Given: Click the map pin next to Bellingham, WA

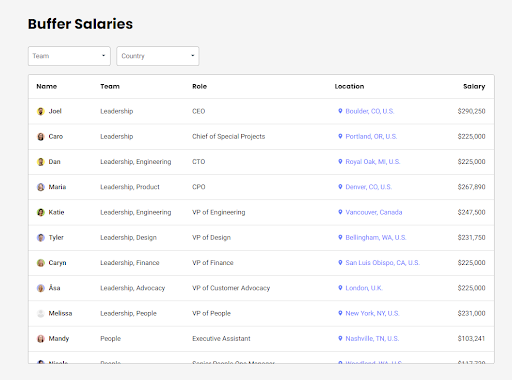Looking at the screenshot, I should (x=340, y=237).
